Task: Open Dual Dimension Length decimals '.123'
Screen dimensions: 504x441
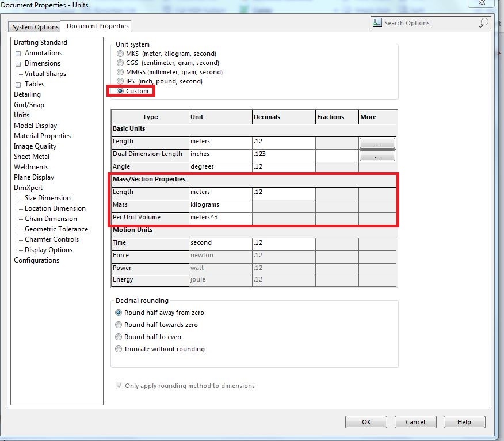Action: click(284, 155)
